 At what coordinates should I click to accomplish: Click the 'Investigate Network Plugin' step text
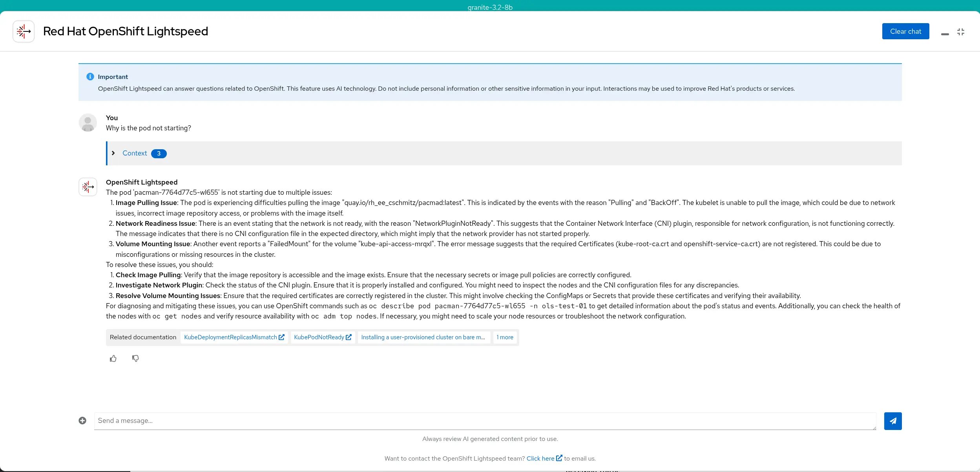[159, 285]
